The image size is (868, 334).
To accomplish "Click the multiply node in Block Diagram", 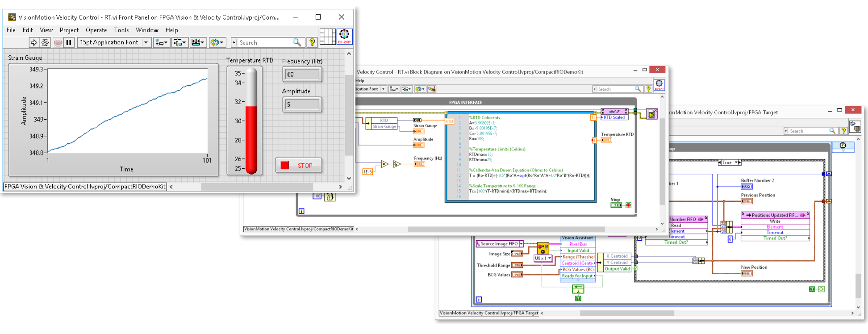I will pyautogui.click(x=384, y=164).
